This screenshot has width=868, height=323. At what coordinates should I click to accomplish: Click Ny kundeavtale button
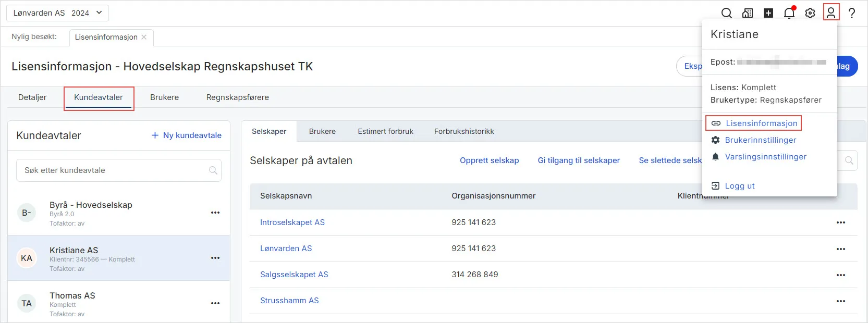[186, 135]
